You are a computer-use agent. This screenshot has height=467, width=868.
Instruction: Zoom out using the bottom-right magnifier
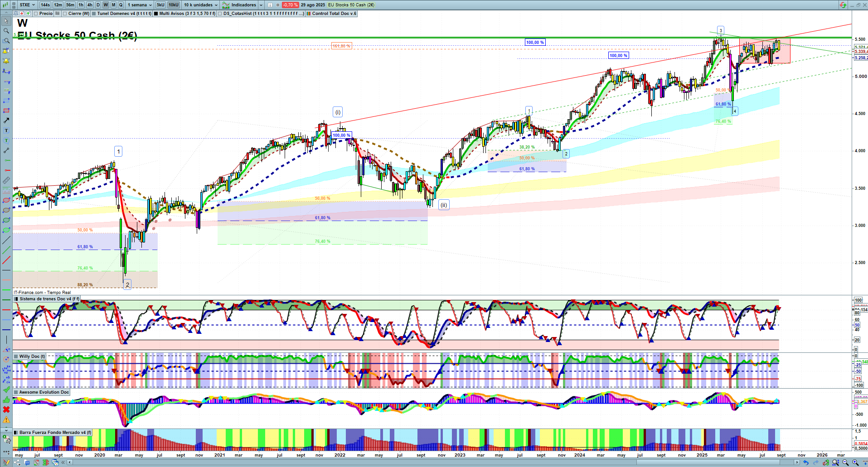(845, 462)
